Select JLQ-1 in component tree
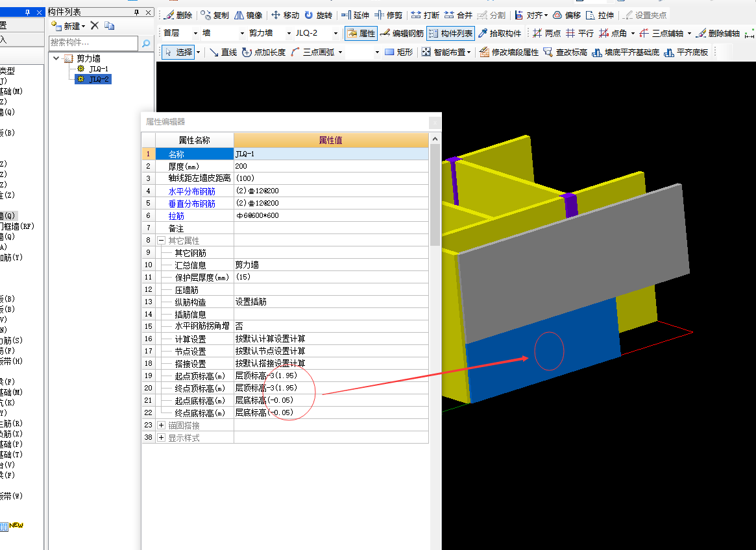 pos(98,69)
